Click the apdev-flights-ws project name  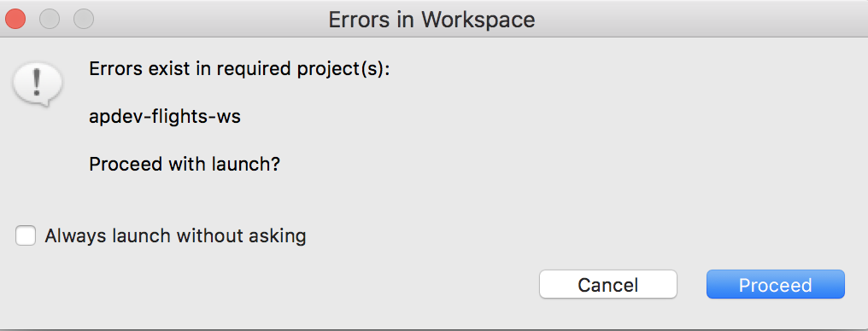pyautogui.click(x=165, y=117)
